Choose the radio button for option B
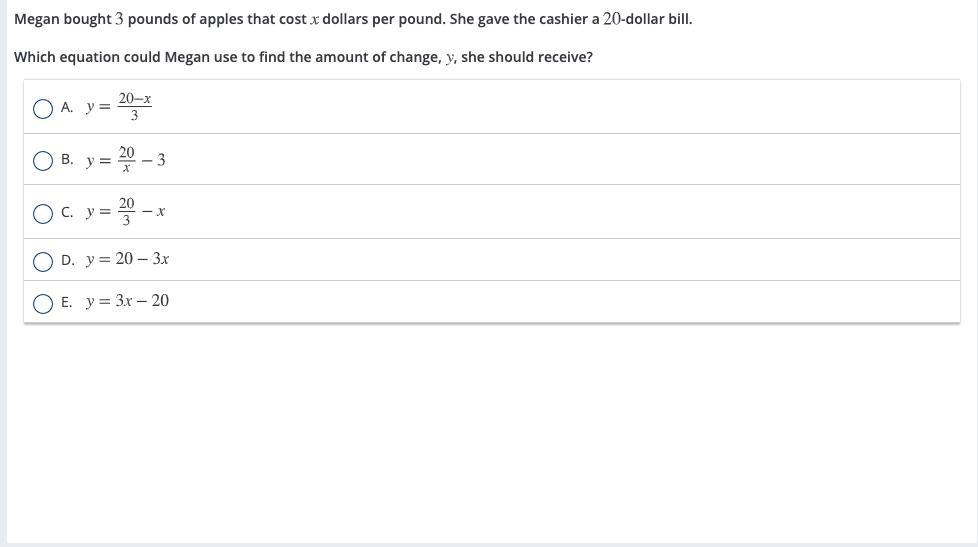Image resolution: width=978 pixels, height=547 pixels. click(42, 161)
